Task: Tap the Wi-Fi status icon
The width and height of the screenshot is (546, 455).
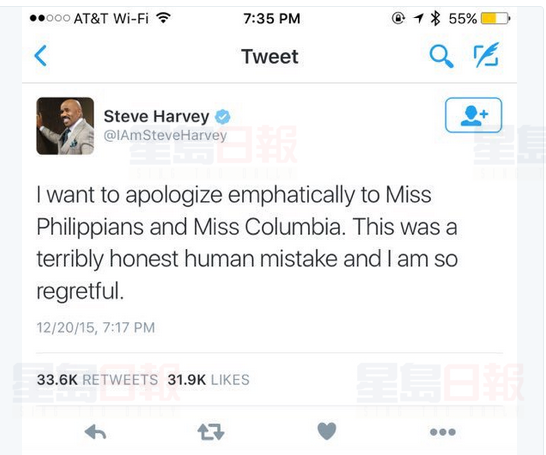Action: click(163, 17)
